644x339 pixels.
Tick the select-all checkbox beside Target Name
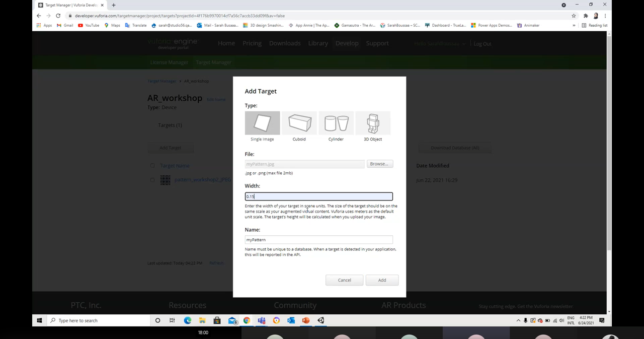tap(152, 165)
